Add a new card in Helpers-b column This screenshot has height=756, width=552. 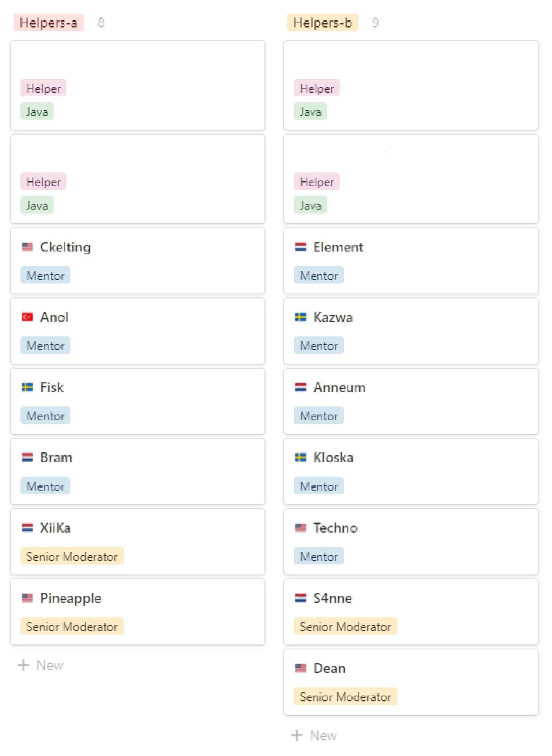[314, 736]
